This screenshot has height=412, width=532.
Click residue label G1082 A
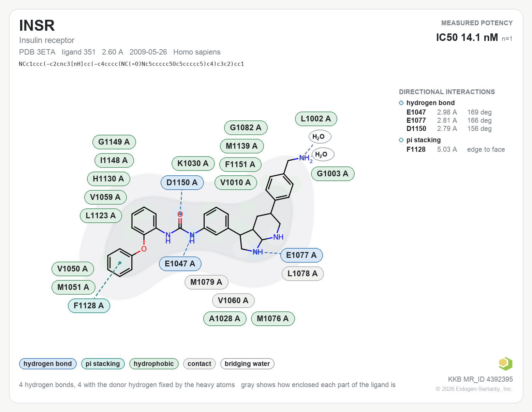point(246,128)
